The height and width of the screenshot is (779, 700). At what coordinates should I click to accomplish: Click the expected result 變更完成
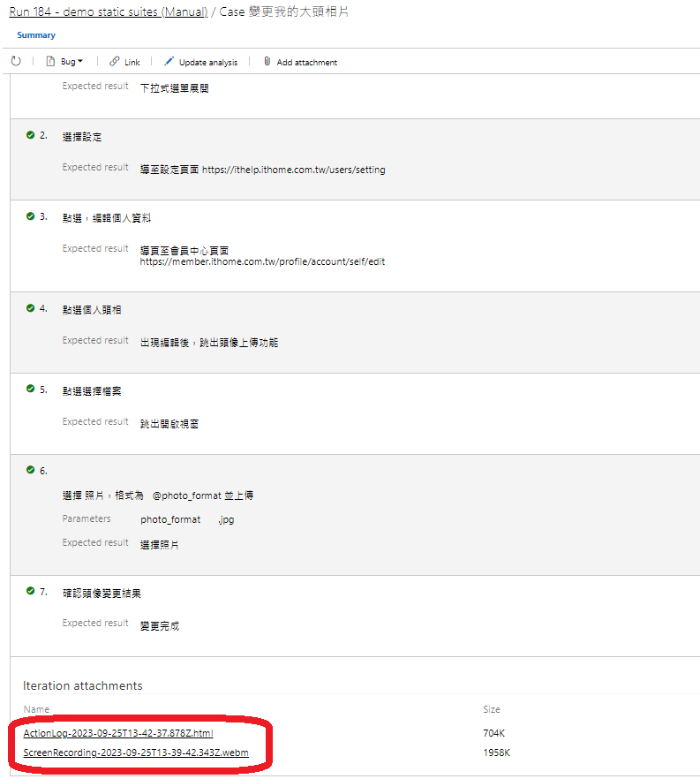click(160, 626)
